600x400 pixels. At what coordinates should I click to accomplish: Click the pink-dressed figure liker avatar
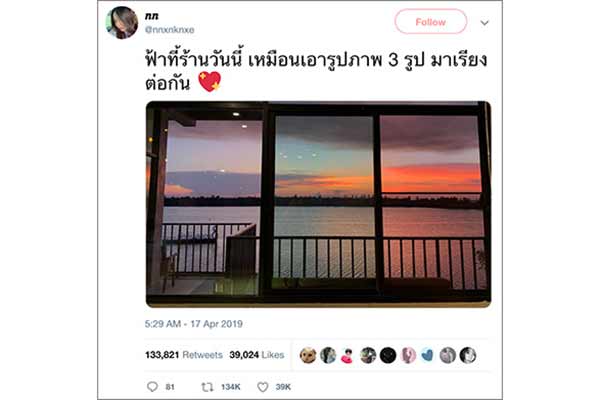pyautogui.click(x=347, y=355)
